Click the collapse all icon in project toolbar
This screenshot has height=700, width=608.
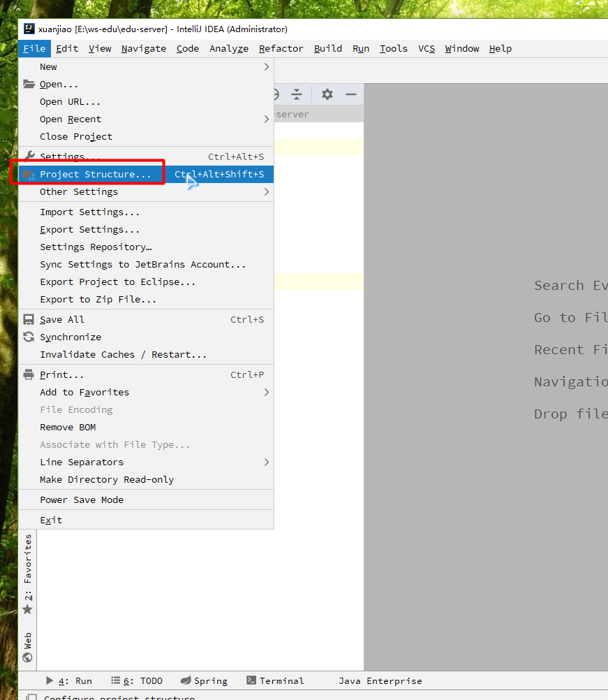tap(297, 94)
